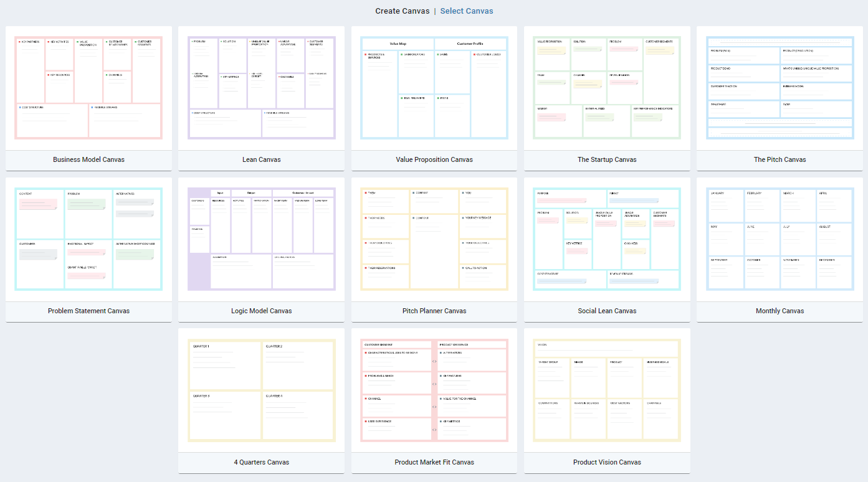Click the Monthly Canvas title label
Screen dimensions: 868x482
[x=780, y=311]
